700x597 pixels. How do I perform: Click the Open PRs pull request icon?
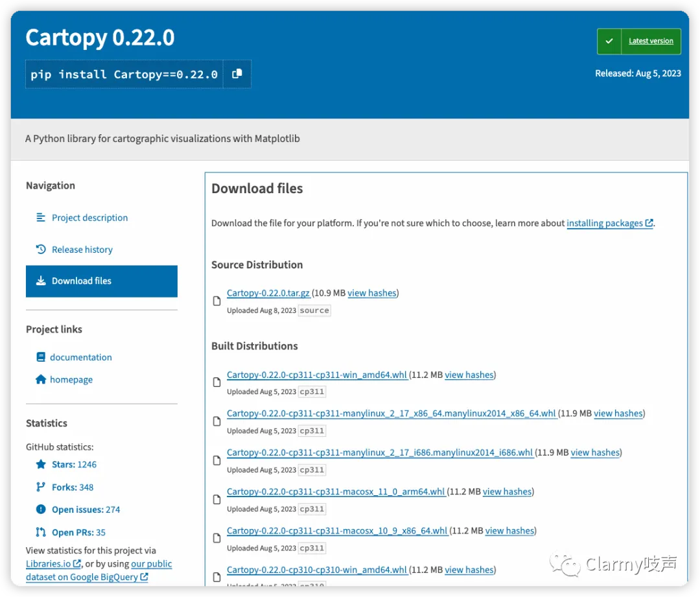[x=41, y=532]
